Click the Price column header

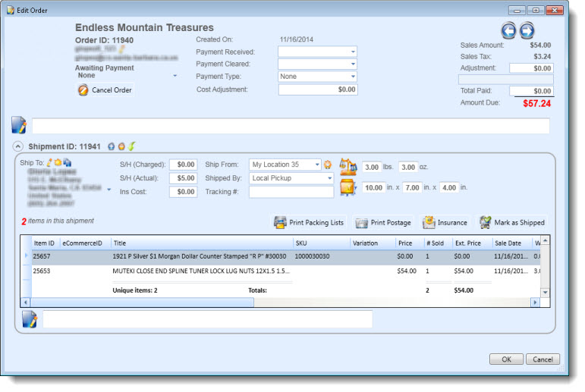tap(410, 243)
